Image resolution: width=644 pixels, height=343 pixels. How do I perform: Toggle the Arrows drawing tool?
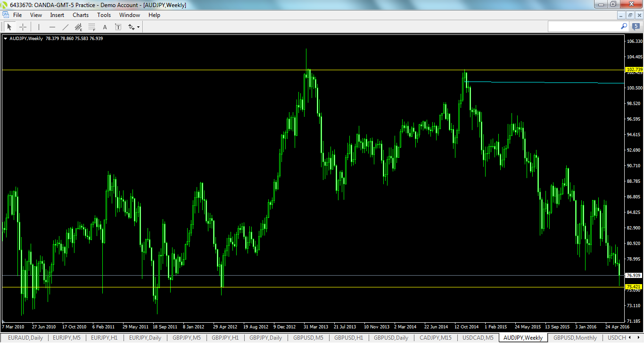pos(131,27)
